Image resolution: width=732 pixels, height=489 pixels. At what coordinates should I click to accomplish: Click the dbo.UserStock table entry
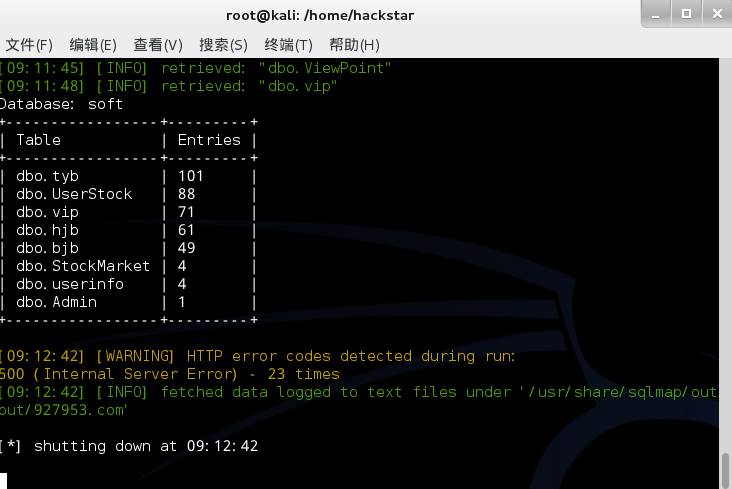pos(74,194)
